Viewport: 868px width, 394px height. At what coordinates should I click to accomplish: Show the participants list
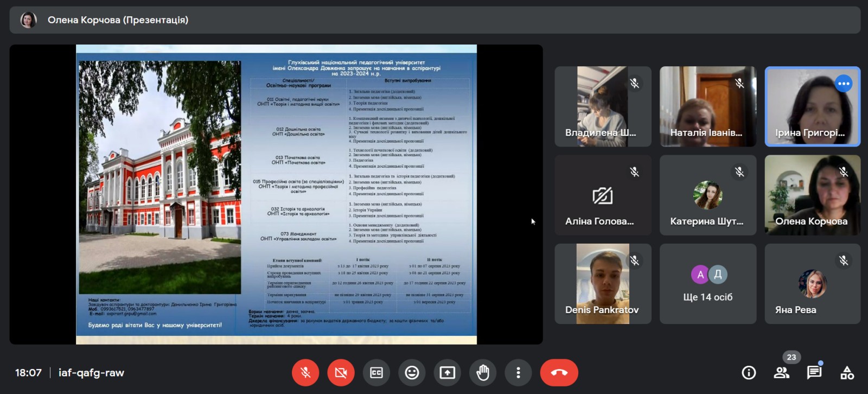(x=781, y=373)
